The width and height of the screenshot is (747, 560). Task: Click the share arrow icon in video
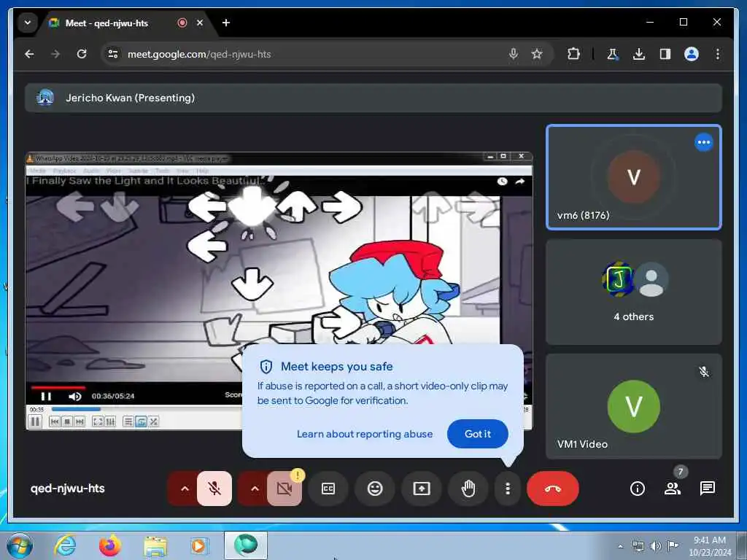point(519,182)
